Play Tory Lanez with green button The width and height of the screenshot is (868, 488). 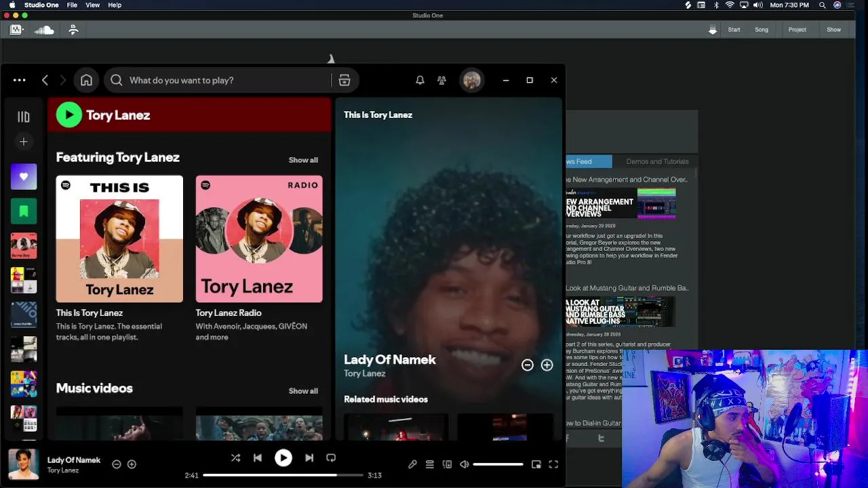pyautogui.click(x=69, y=115)
